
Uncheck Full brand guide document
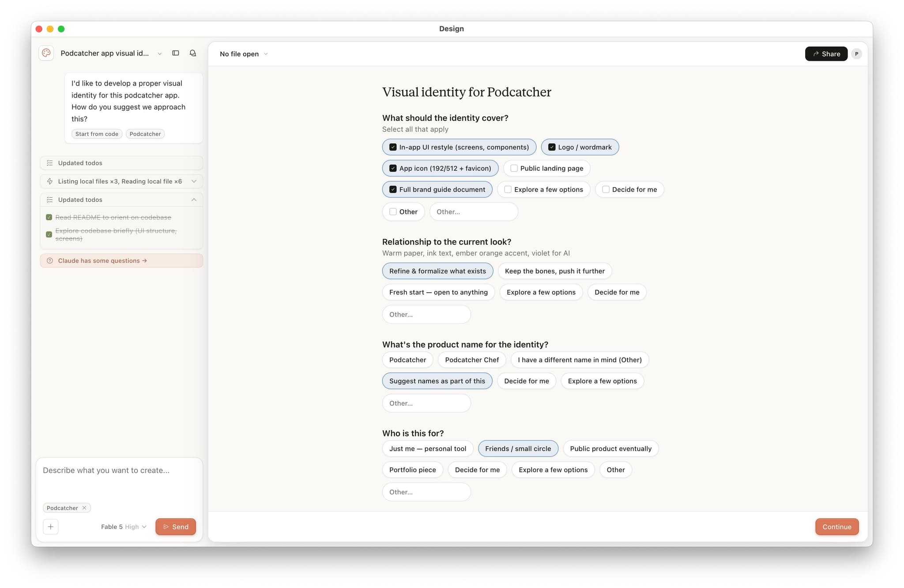[393, 190]
